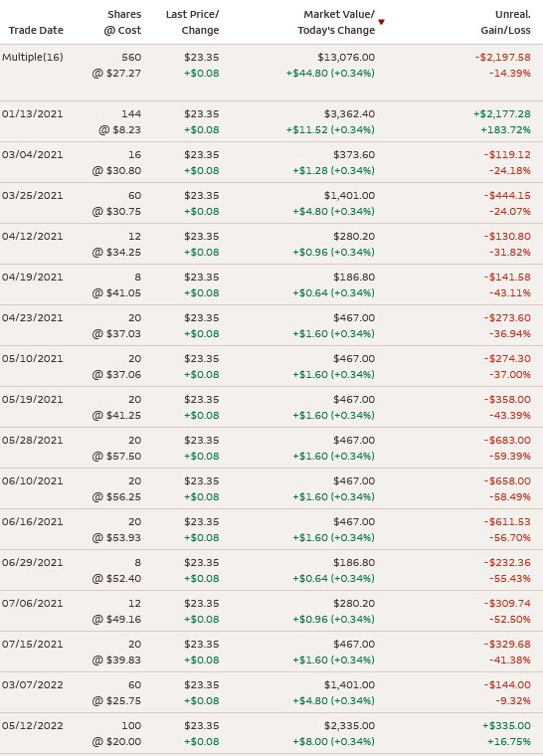The width and height of the screenshot is (543, 756).
Task: Select the 03/07/2022 lot row
Action: tap(271, 692)
